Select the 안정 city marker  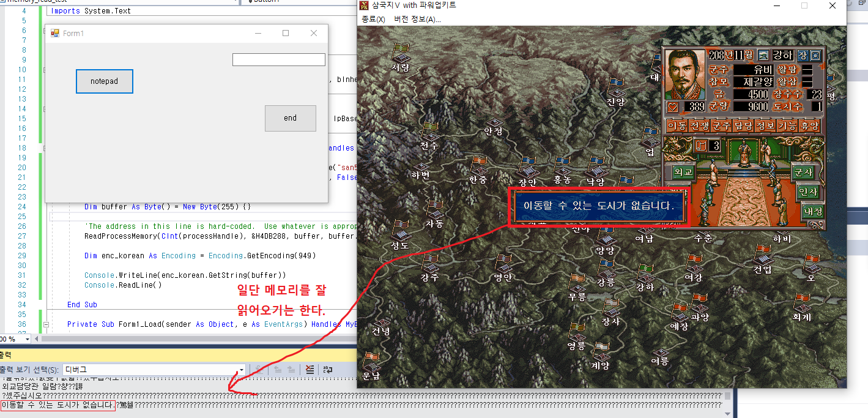493,125
